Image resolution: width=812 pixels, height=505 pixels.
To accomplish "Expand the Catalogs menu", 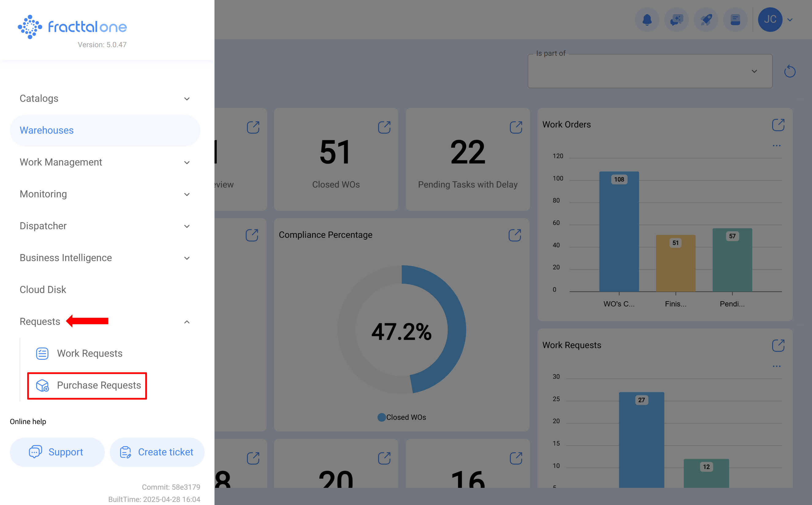I will click(105, 99).
